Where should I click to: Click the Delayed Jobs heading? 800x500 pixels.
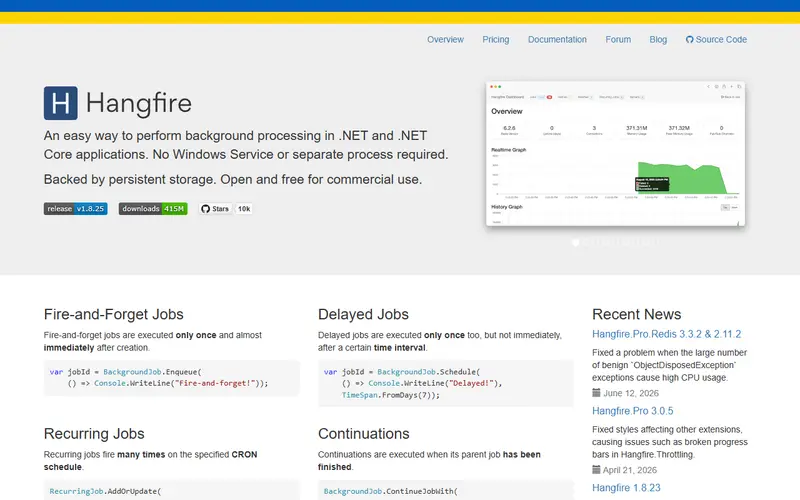point(363,314)
